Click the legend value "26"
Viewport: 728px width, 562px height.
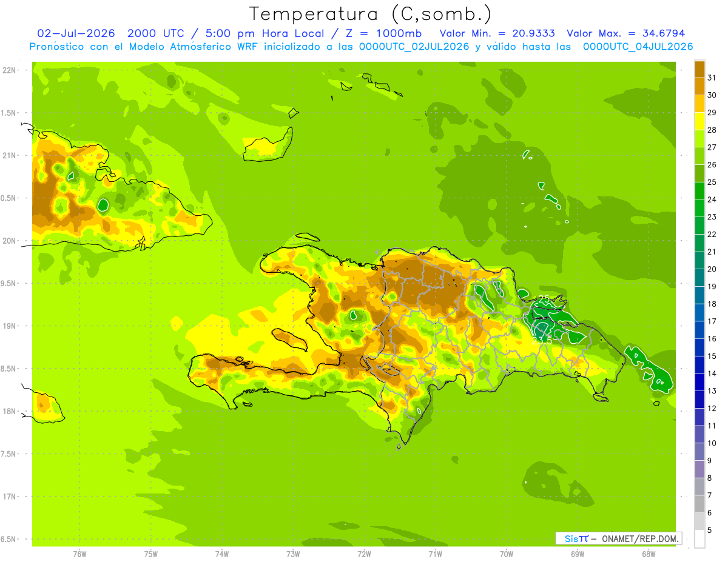[x=712, y=164]
